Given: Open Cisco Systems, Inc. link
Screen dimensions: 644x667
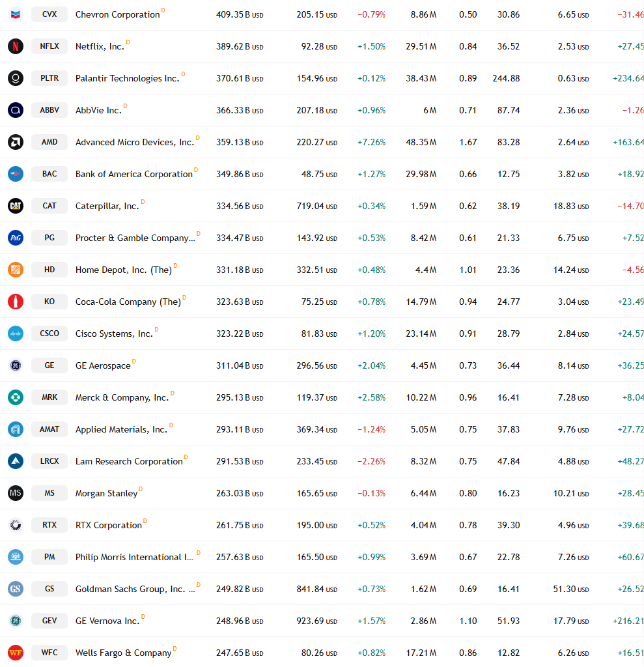Looking at the screenshot, I should click(114, 333).
